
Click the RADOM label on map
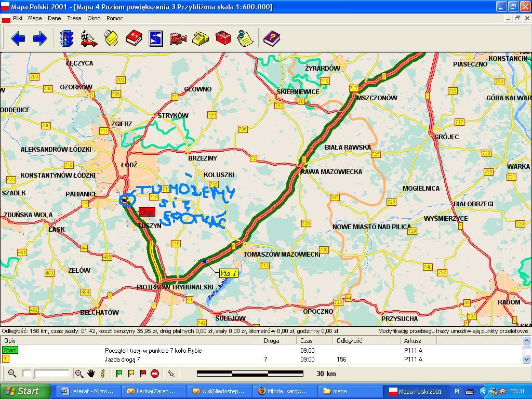[x=509, y=302]
